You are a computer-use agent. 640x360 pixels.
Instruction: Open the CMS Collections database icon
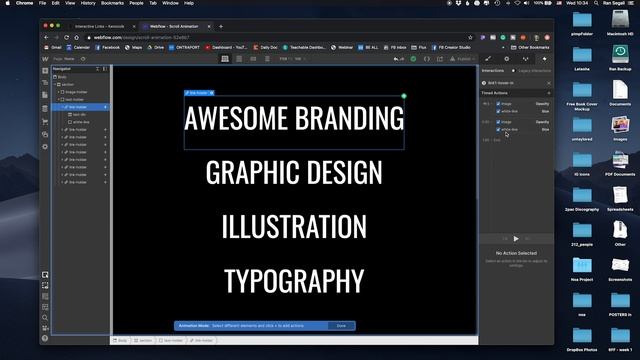click(45, 109)
